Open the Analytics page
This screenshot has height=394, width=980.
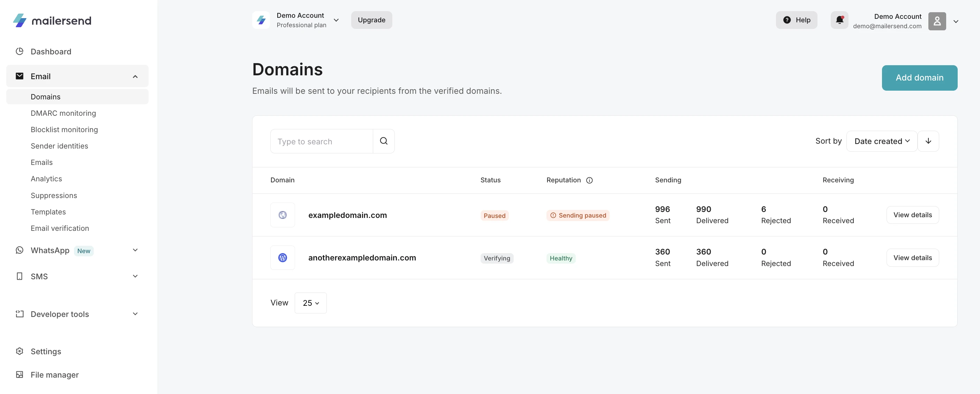[46, 179]
